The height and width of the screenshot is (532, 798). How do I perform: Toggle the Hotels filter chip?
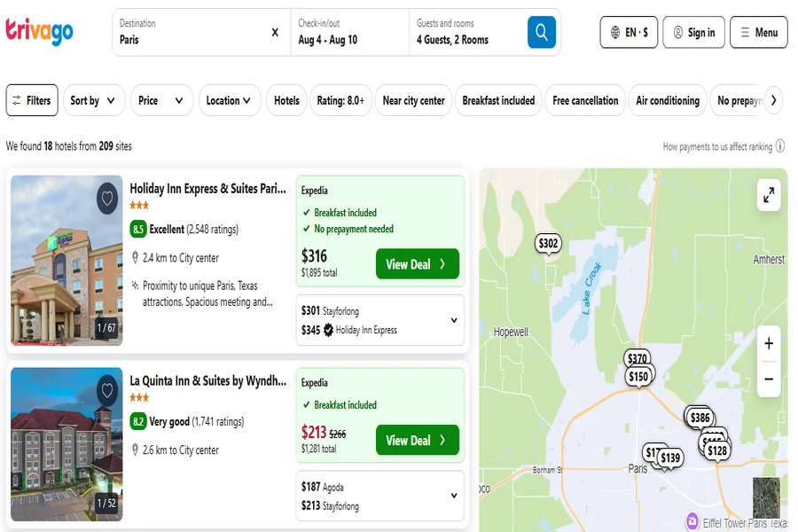286,100
